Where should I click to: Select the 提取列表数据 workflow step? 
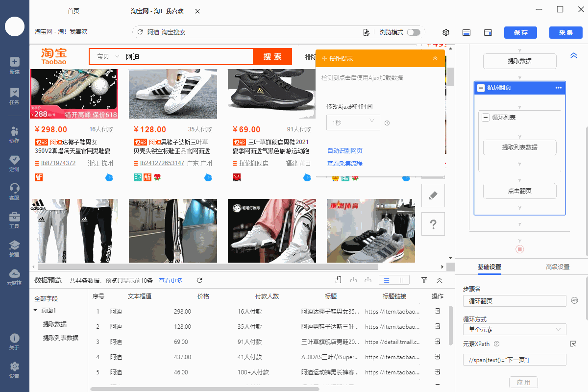[x=520, y=147]
